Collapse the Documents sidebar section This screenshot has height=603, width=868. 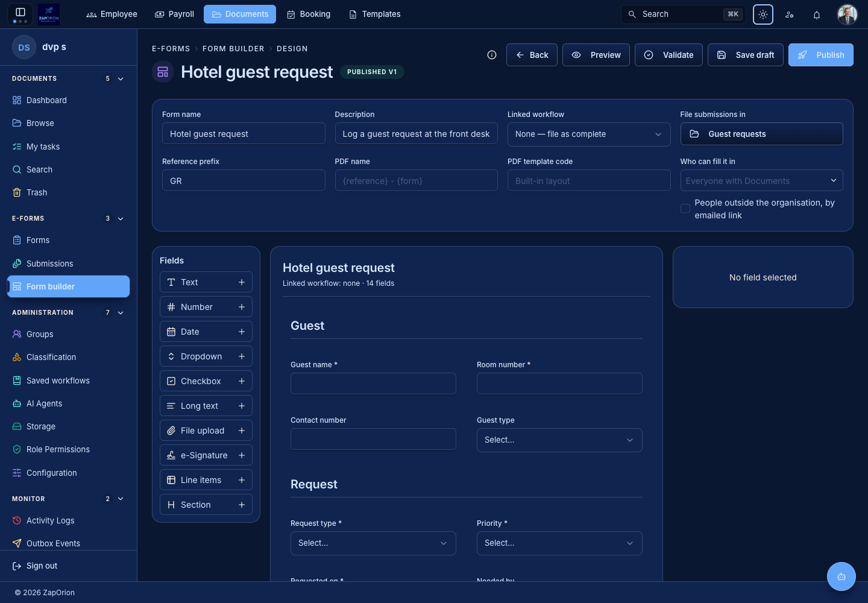[x=121, y=79]
